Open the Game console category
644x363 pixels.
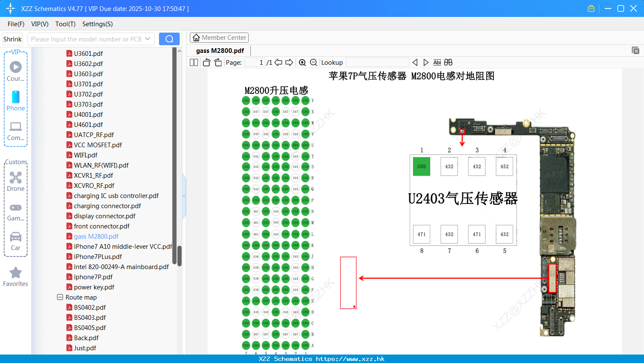pyautogui.click(x=16, y=212)
